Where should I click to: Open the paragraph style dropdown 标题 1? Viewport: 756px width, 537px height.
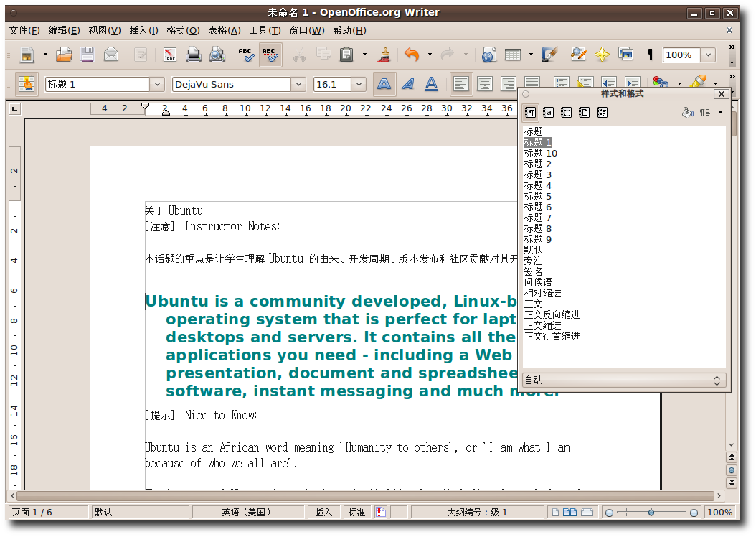coord(157,85)
